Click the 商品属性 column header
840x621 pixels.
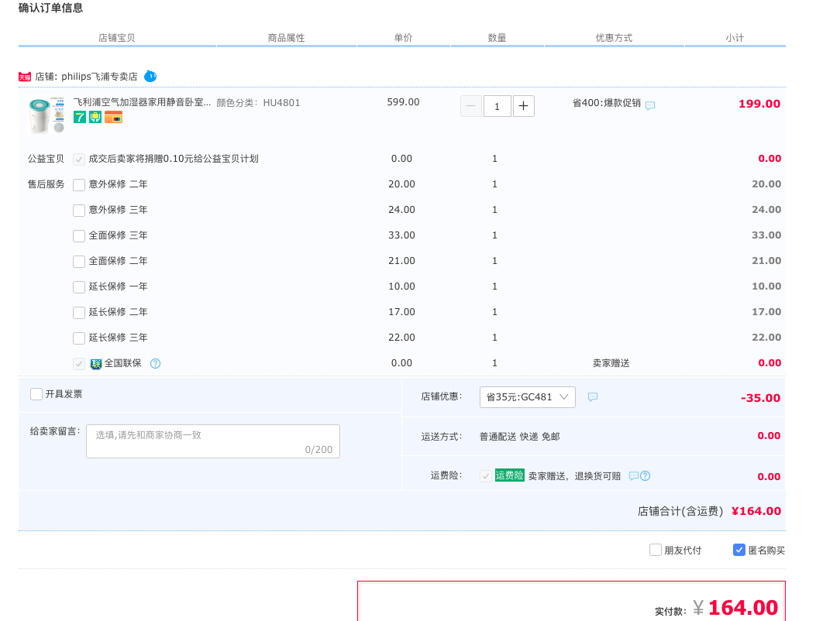286,38
